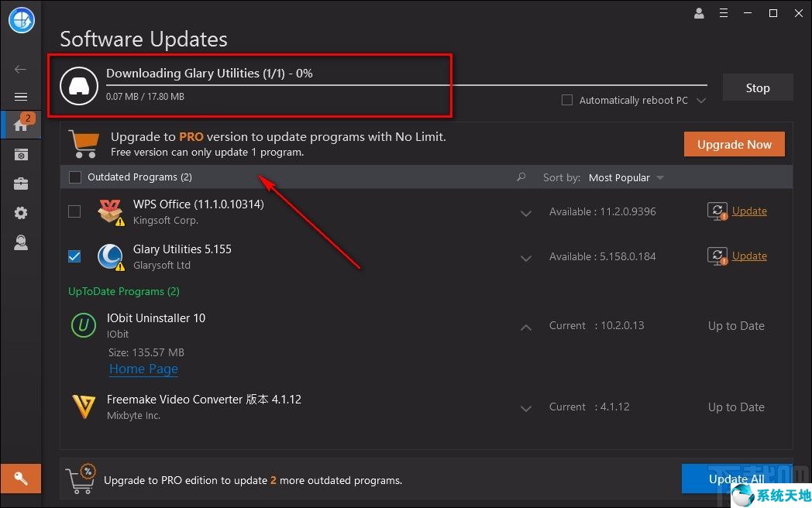812x508 pixels.
Task: Click WPS Office update refresh icon
Action: coord(717,211)
